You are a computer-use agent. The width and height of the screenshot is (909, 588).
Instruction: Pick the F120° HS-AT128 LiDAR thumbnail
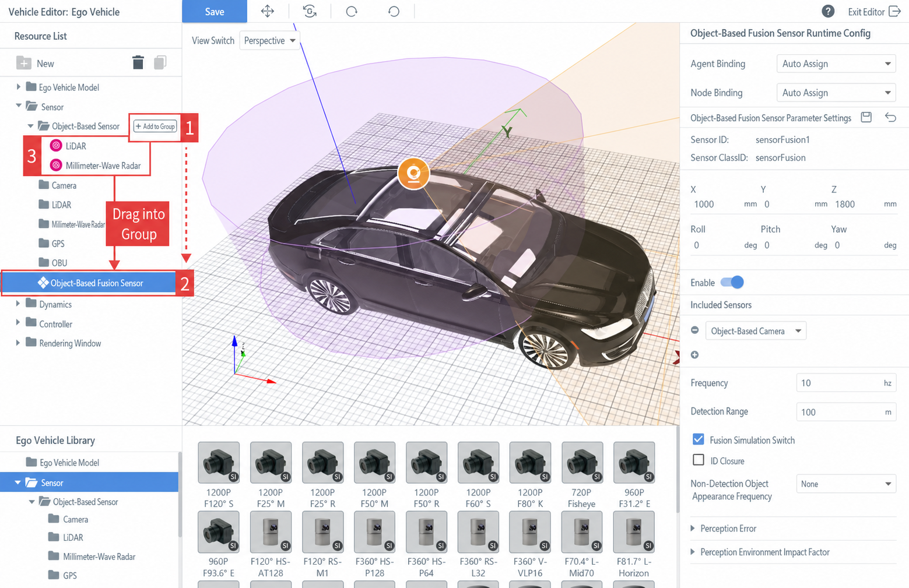point(271,532)
